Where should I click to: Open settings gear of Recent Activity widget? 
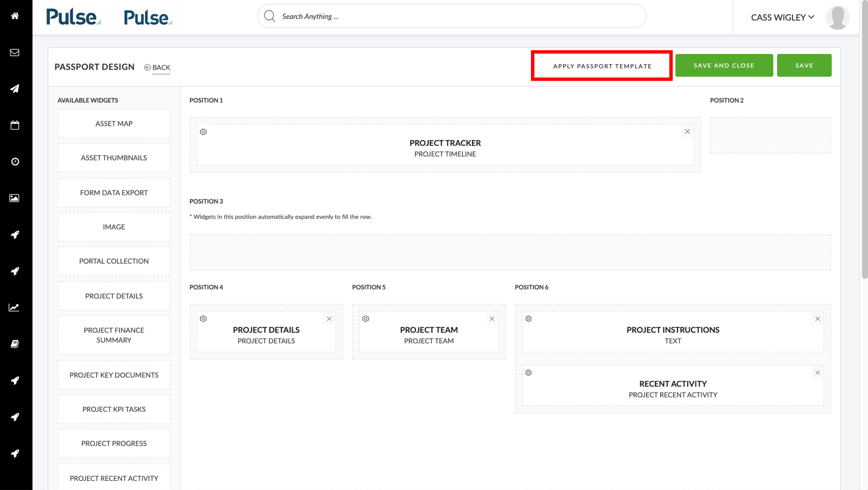[x=528, y=373]
